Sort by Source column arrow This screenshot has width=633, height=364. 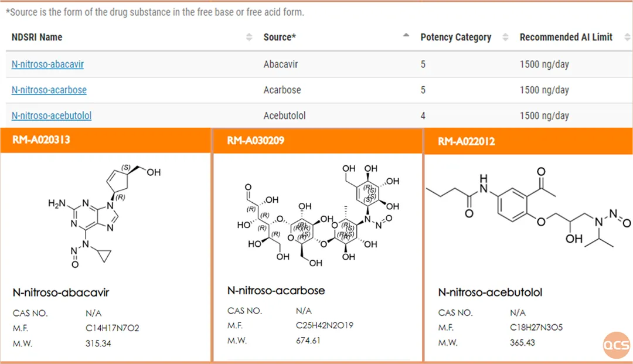click(x=406, y=36)
